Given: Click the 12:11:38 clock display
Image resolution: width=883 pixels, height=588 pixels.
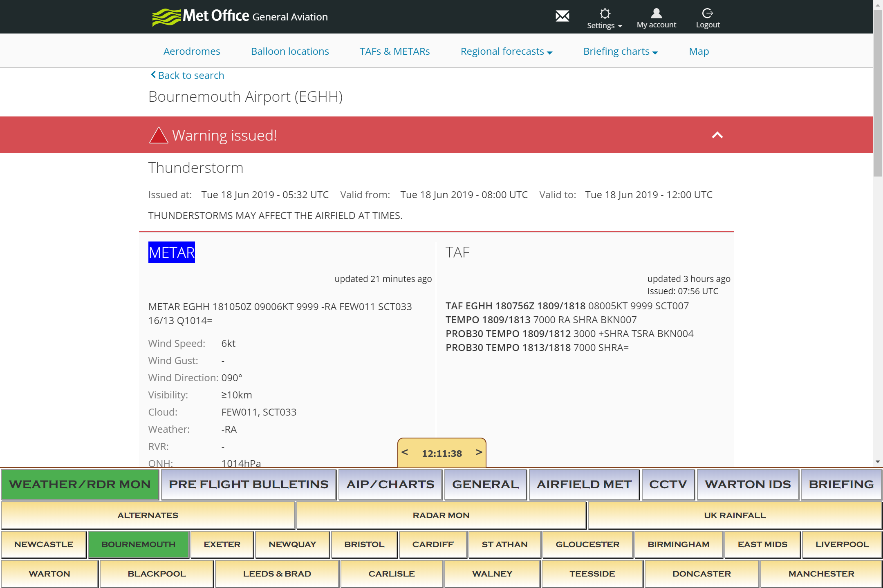Looking at the screenshot, I should pos(442,453).
